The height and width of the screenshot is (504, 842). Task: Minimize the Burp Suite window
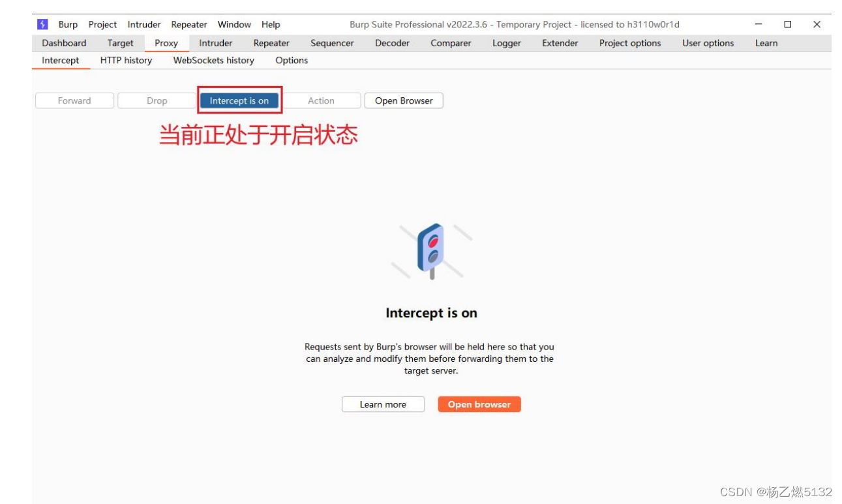(759, 24)
